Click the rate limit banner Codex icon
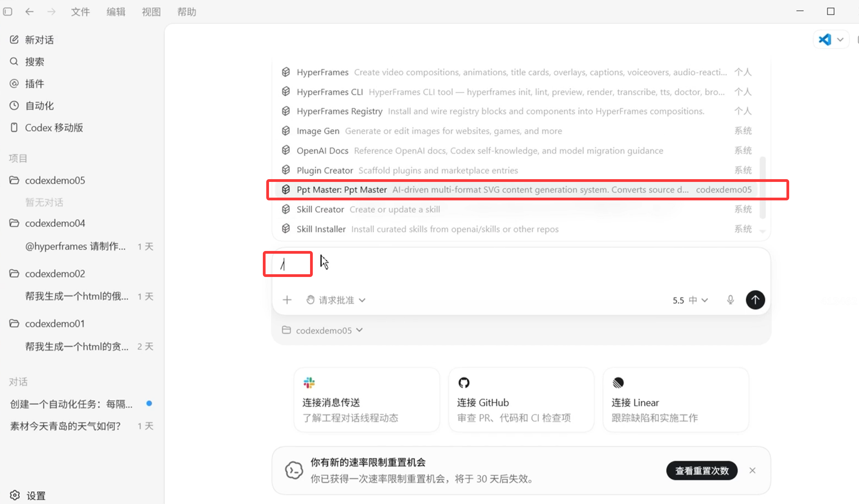The height and width of the screenshot is (504, 859). 294,470
